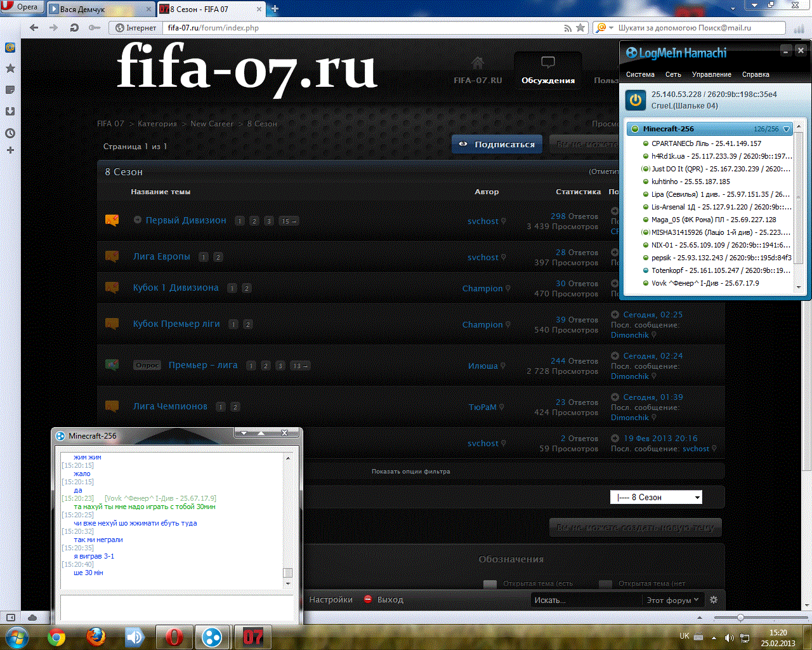Click the Opera Link cloud icon
The height and width of the screenshot is (650, 812).
pyautogui.click(x=32, y=618)
